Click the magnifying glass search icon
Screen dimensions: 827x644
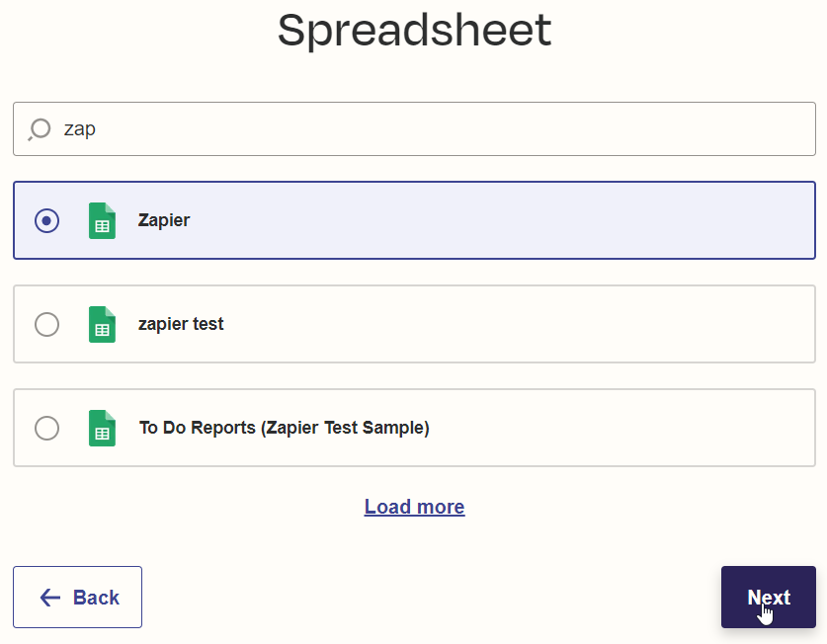pyautogui.click(x=40, y=129)
